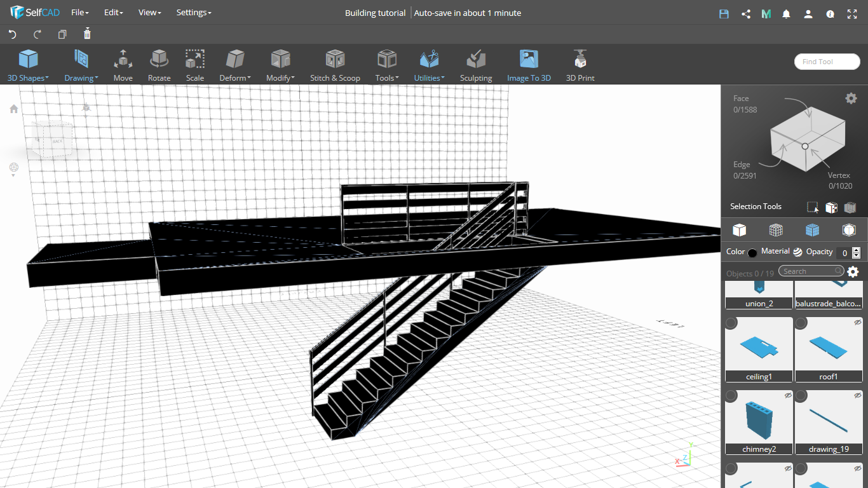Increase Opacity stepper value
This screenshot has height=488, width=868.
pos(857,250)
